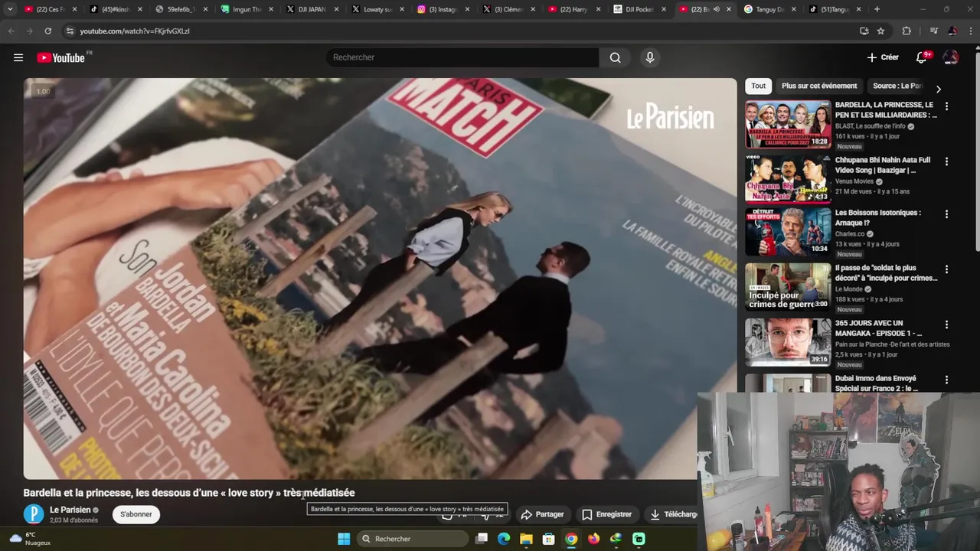Open the weather widget showing 6°C

pyautogui.click(x=31, y=539)
